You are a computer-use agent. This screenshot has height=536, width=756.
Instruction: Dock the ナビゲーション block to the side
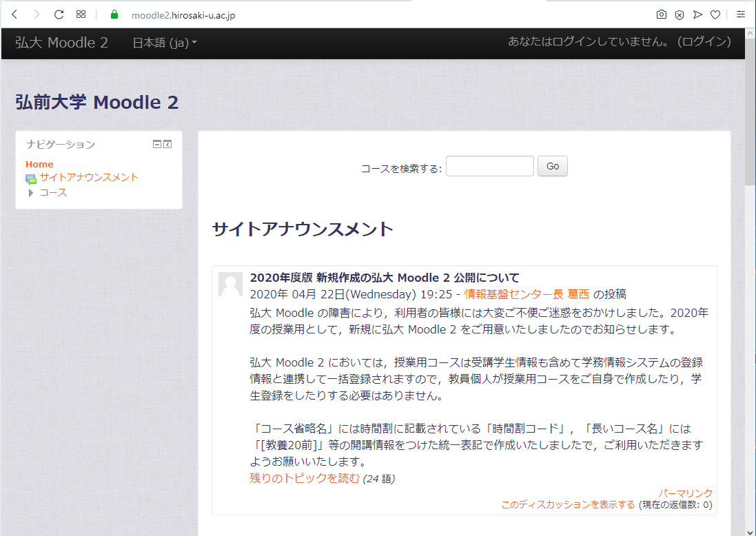pyautogui.click(x=167, y=144)
